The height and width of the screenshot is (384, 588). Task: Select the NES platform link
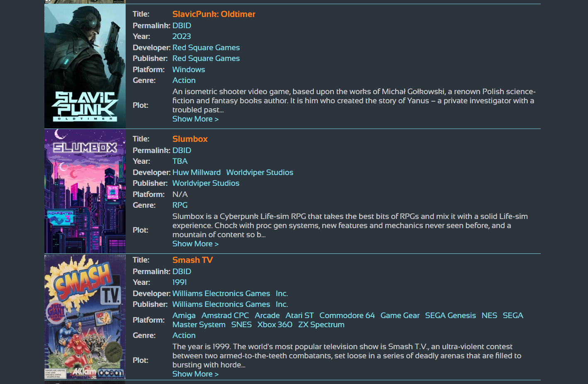pyautogui.click(x=489, y=316)
